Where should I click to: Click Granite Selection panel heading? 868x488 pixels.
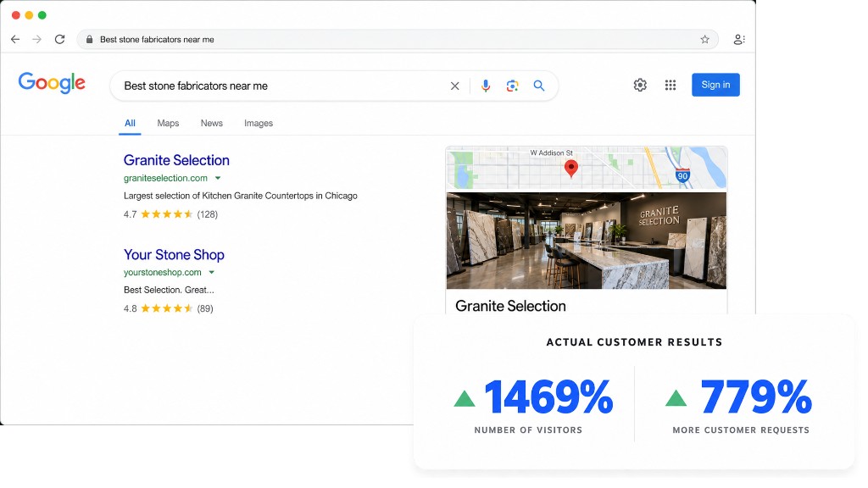tap(510, 306)
